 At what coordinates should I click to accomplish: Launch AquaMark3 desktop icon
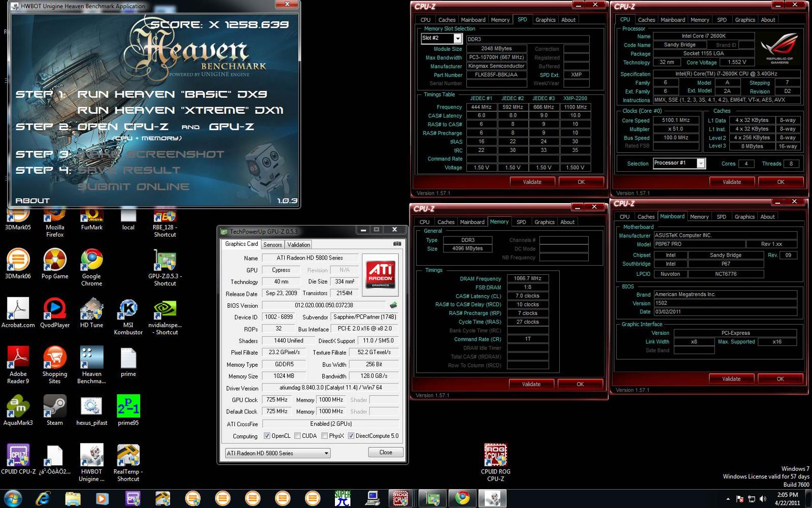click(18, 410)
